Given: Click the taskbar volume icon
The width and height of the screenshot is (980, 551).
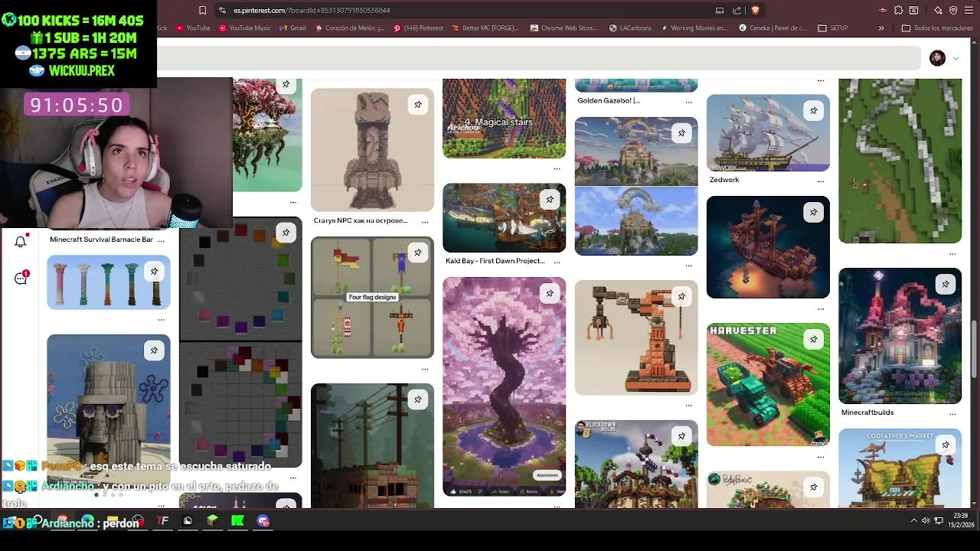Looking at the screenshot, I should pyautogui.click(x=926, y=521).
